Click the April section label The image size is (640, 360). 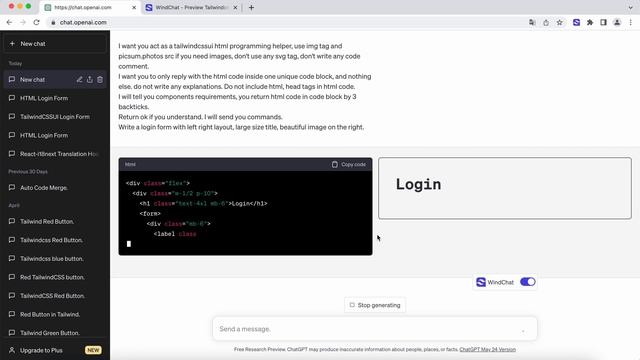click(14, 205)
